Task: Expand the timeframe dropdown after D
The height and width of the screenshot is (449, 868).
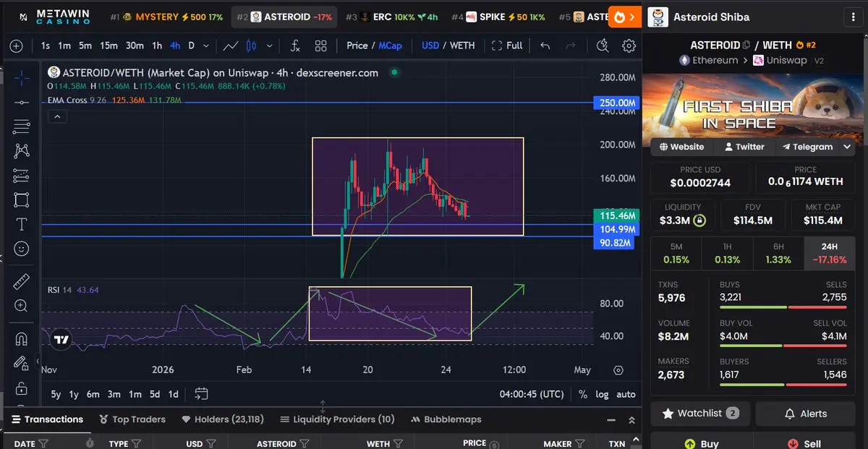Action: [206, 46]
